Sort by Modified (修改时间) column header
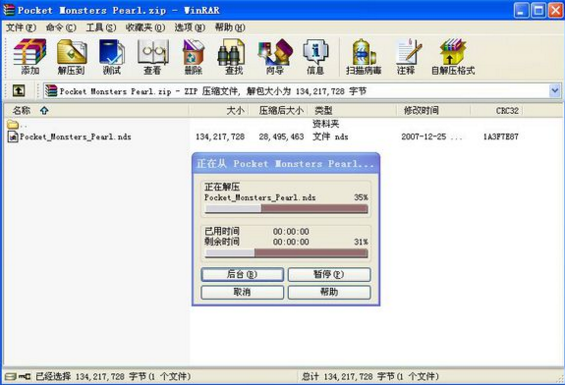This screenshot has width=565, height=385. pyautogui.click(x=433, y=110)
